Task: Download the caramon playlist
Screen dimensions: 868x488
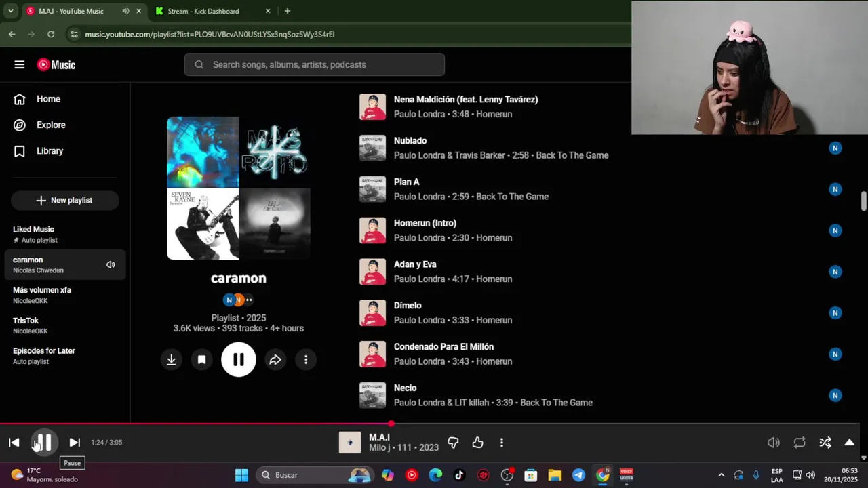Action: (x=172, y=360)
